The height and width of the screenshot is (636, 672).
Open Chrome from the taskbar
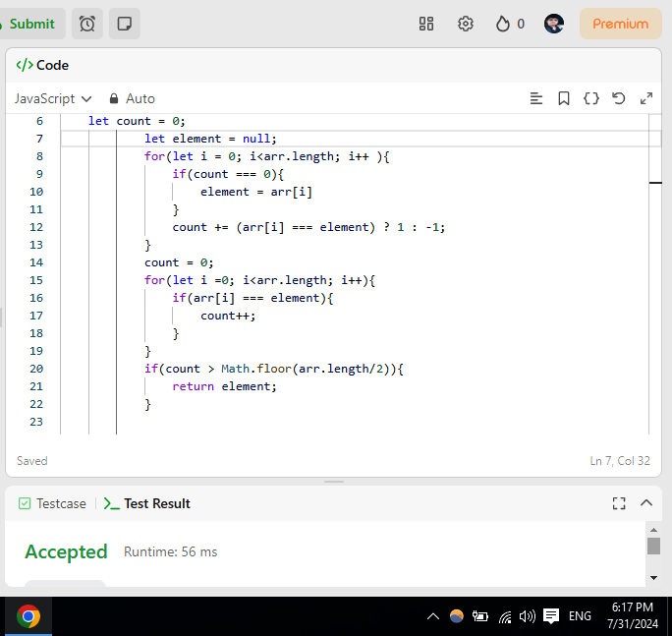pos(28,616)
